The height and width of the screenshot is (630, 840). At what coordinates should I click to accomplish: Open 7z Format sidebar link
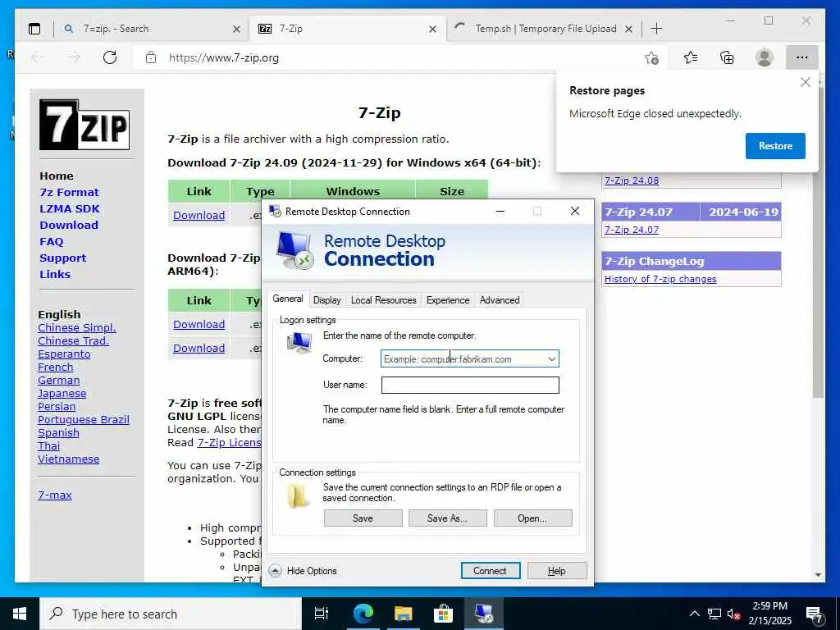(x=69, y=192)
